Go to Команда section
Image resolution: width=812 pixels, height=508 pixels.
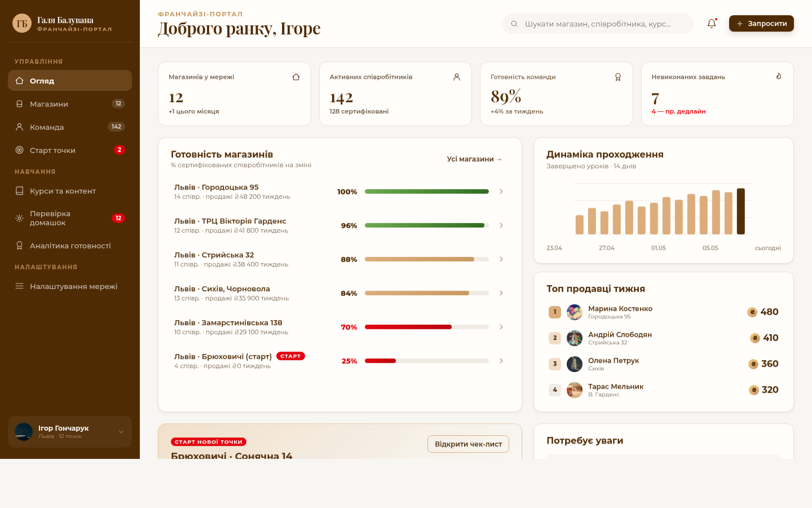click(70, 127)
